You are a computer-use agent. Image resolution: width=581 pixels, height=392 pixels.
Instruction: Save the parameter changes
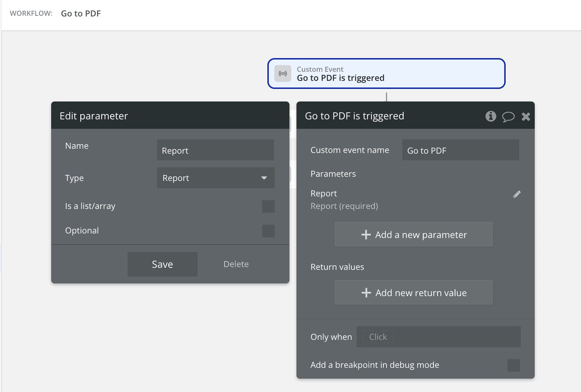162,264
